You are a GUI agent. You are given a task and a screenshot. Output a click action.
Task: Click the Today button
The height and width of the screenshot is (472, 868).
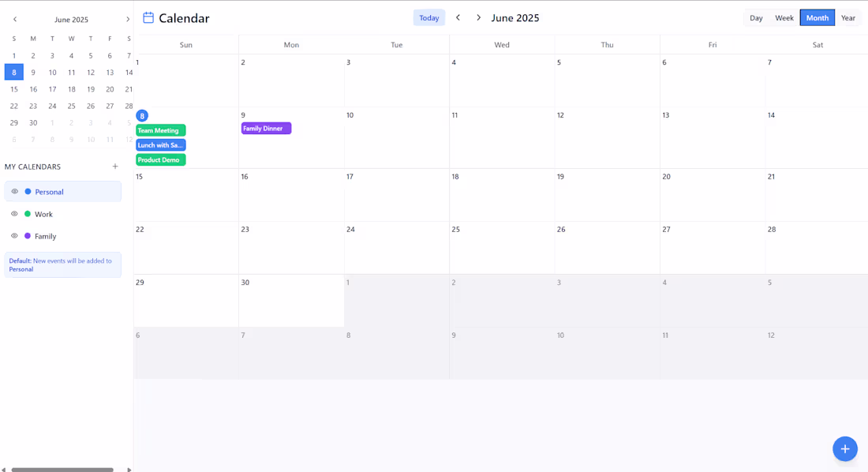coord(428,17)
